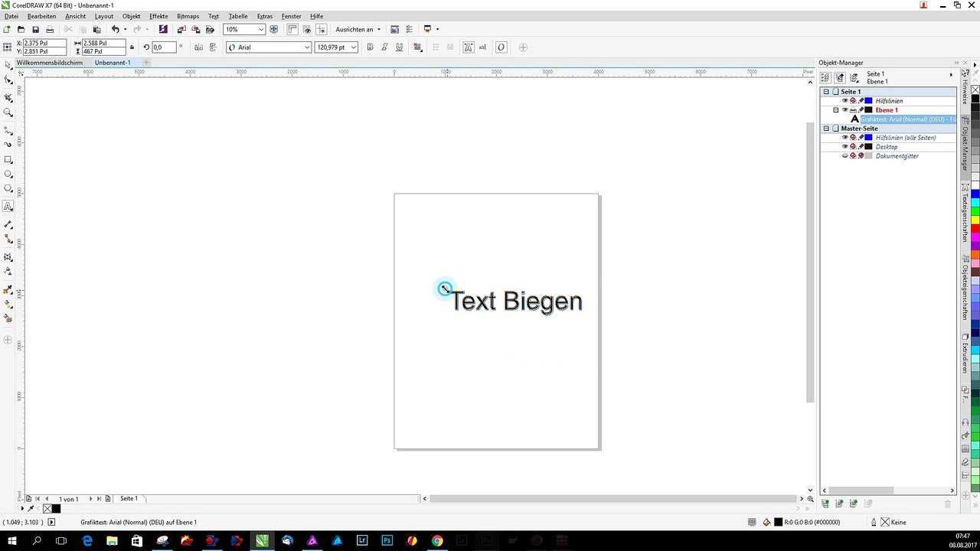Select the Freehand drawing tool

(x=8, y=130)
